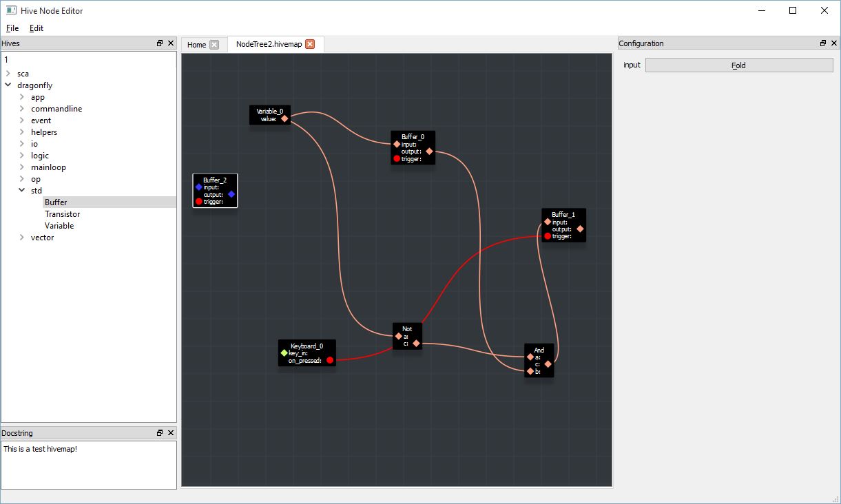Viewport: 841px width, 504px height.
Task: Click Buffer_1 output pin
Action: (580, 229)
